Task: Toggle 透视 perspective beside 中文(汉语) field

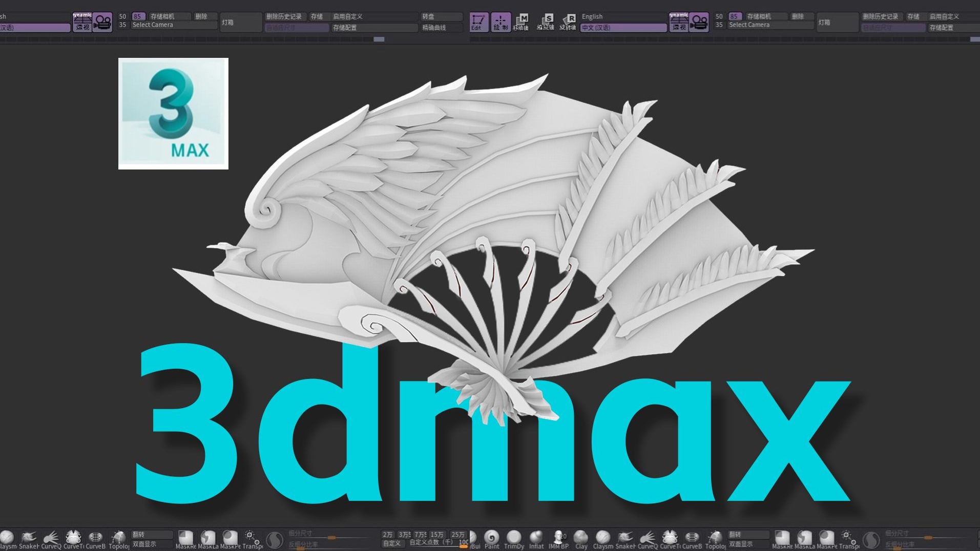Action: tap(679, 22)
